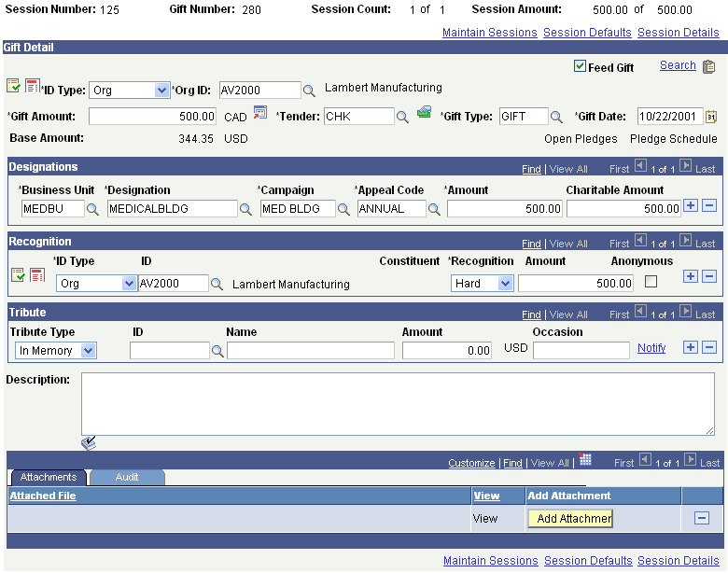Open Gift Type lookup magnifier
Image resolution: width=728 pixels, height=573 pixels.
tap(556, 117)
